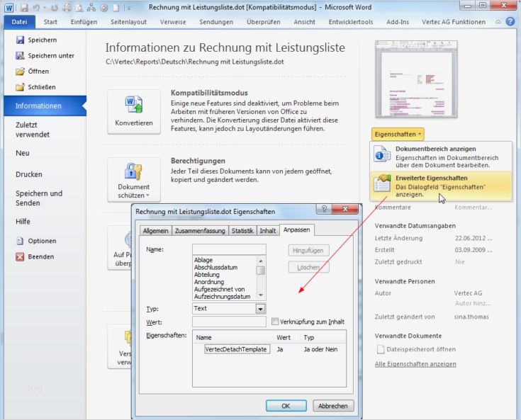Click the name list scroll down arrow
521x420 pixels.
(261, 295)
